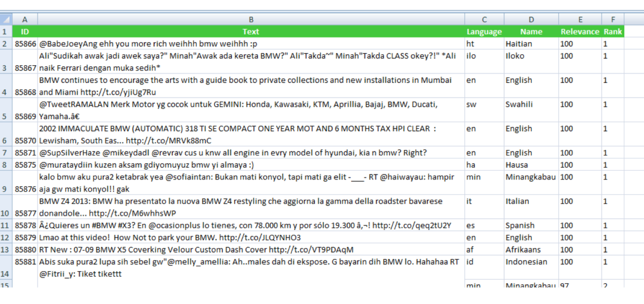The width and height of the screenshot is (644, 304).
Task: Select the 'Language' header cell
Action: [484, 32]
